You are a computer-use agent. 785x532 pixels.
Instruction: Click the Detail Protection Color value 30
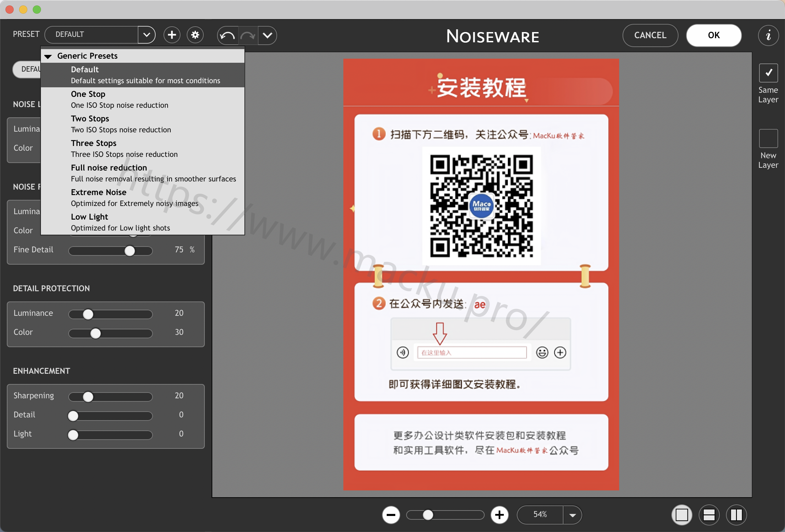point(179,332)
